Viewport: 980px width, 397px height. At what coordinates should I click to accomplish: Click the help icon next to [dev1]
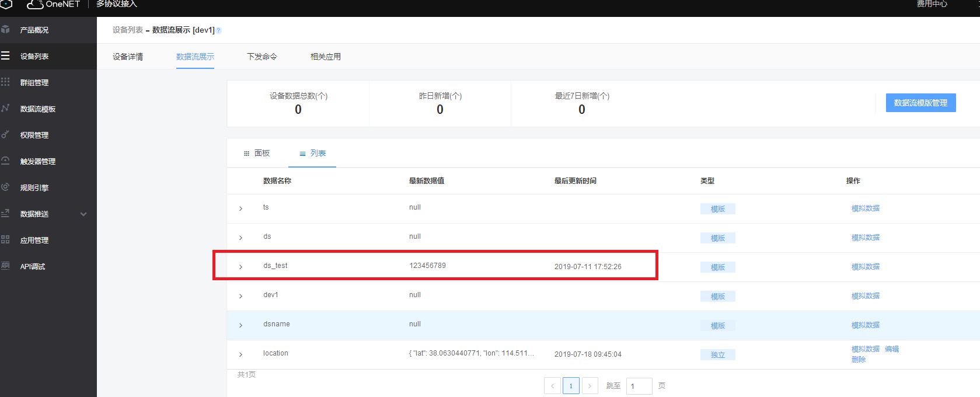click(219, 30)
